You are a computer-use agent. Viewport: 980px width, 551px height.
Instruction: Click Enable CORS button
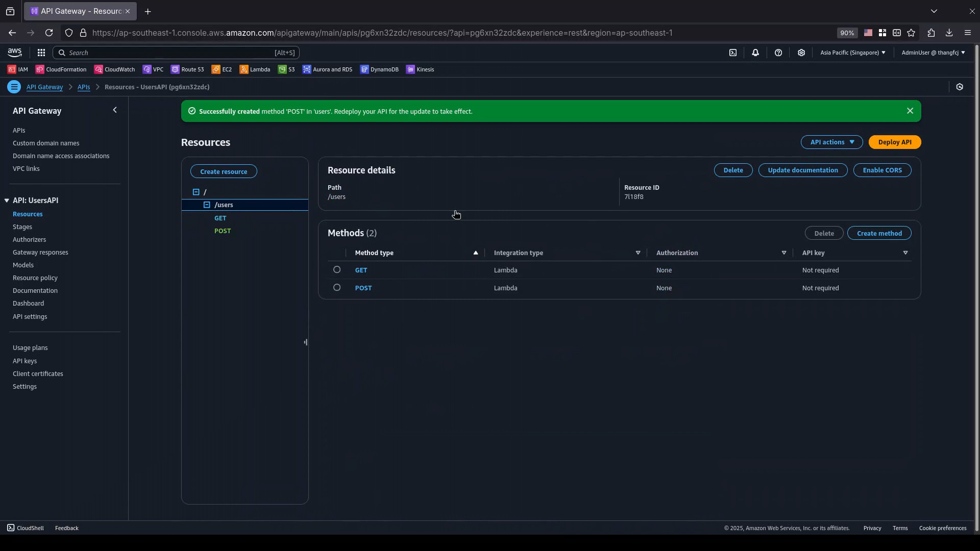(883, 170)
